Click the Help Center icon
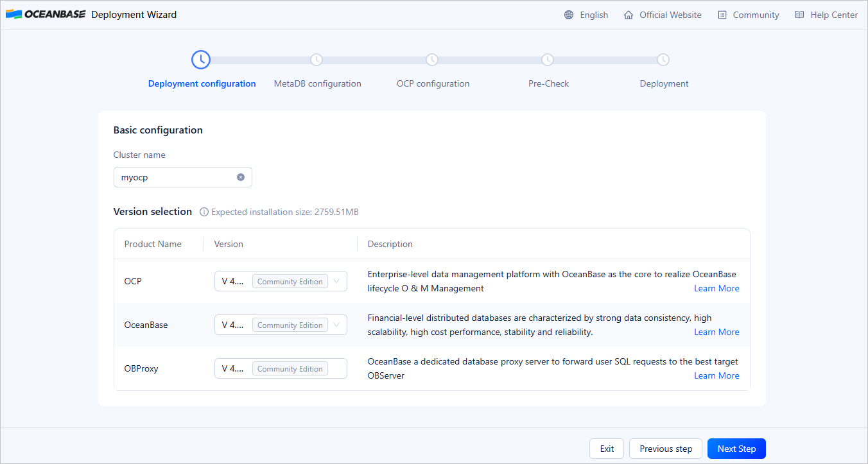This screenshot has width=868, height=464. point(797,14)
